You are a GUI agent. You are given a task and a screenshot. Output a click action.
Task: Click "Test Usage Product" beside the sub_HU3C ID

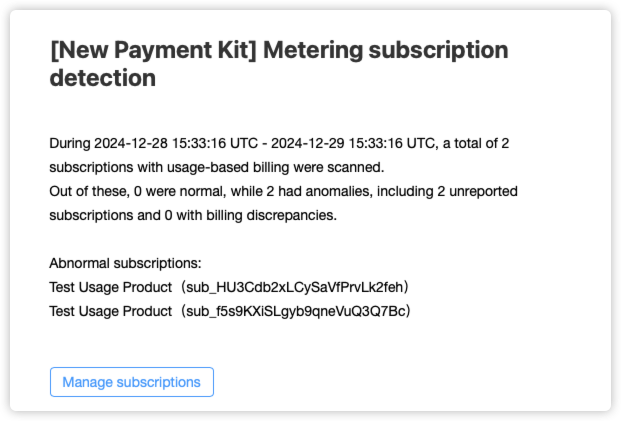108,287
